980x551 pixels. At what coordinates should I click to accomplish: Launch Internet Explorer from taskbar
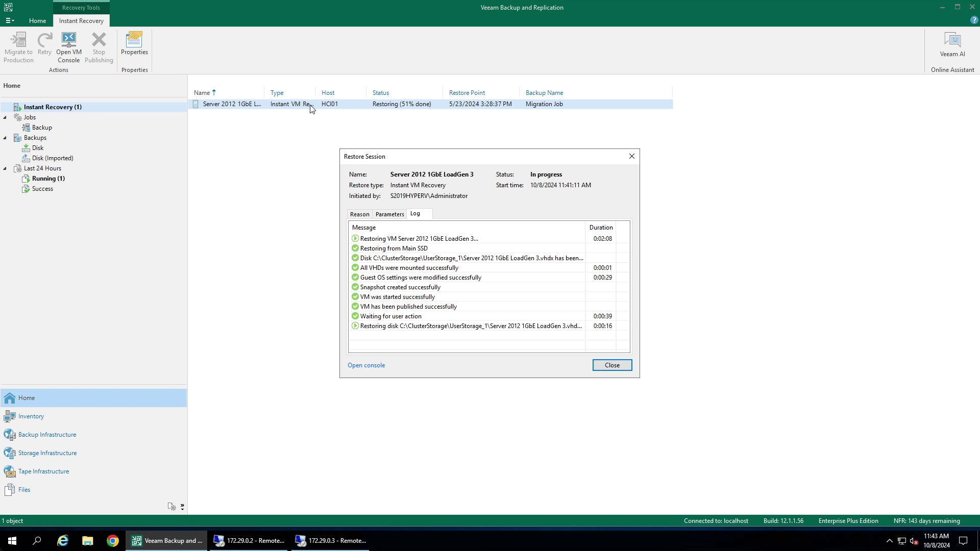(x=62, y=541)
